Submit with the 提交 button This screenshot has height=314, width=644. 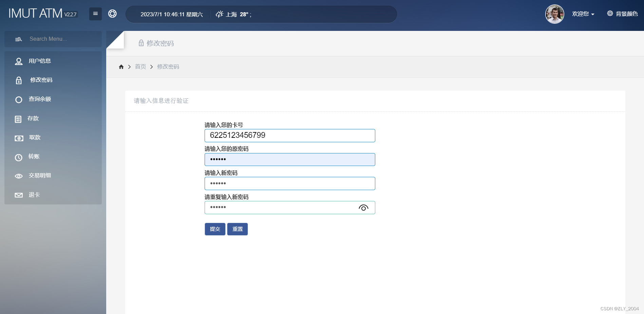[215, 229]
